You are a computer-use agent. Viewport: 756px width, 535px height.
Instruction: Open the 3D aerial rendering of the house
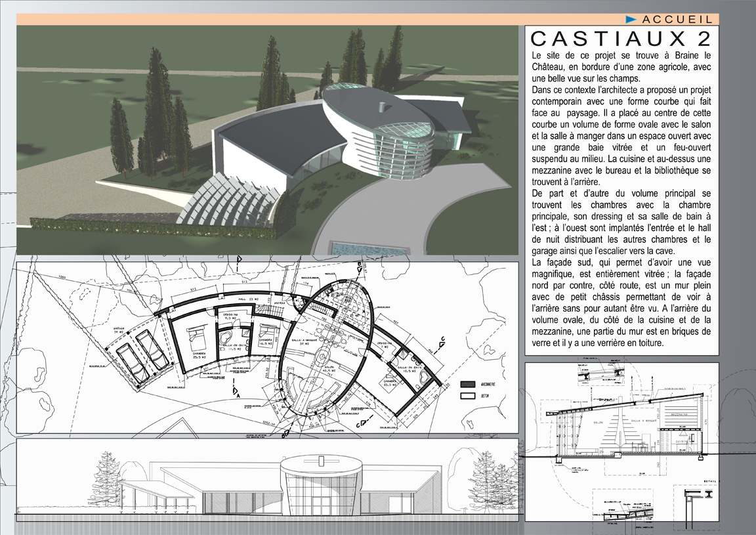point(267,140)
